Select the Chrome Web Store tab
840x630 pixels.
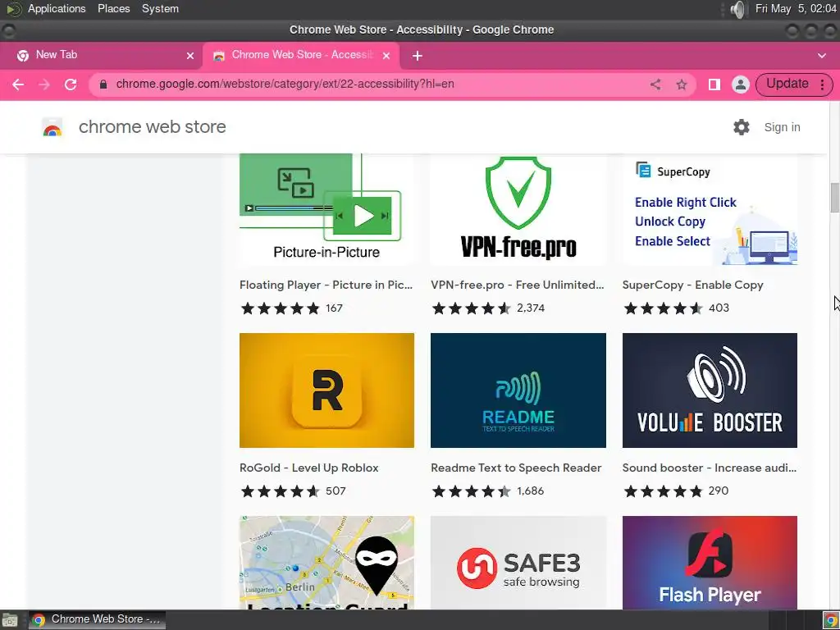[301, 55]
